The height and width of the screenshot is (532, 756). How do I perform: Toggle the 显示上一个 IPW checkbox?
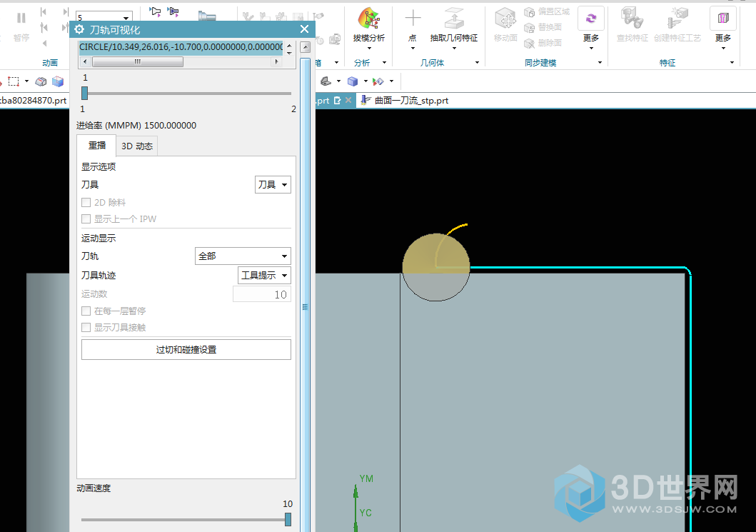(86, 219)
